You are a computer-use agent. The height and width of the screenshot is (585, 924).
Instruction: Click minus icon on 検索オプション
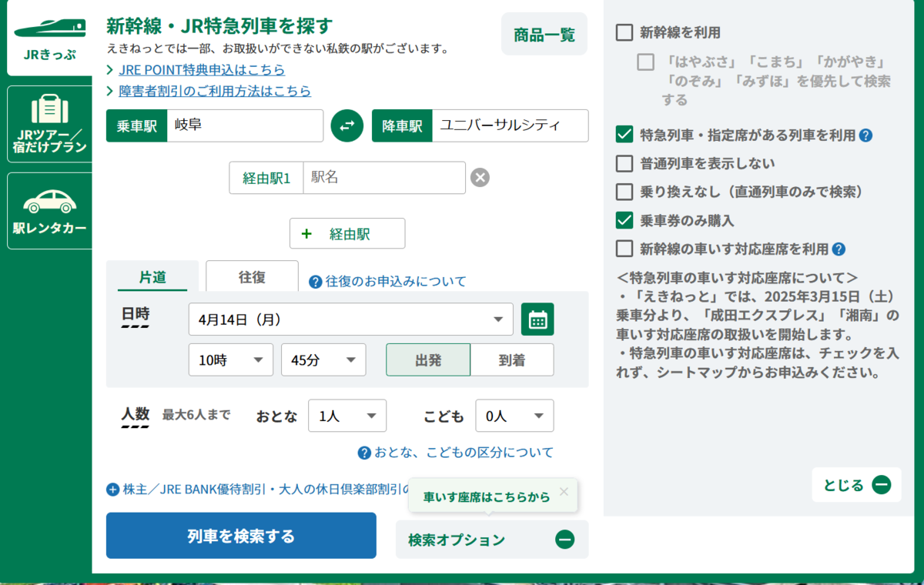565,540
